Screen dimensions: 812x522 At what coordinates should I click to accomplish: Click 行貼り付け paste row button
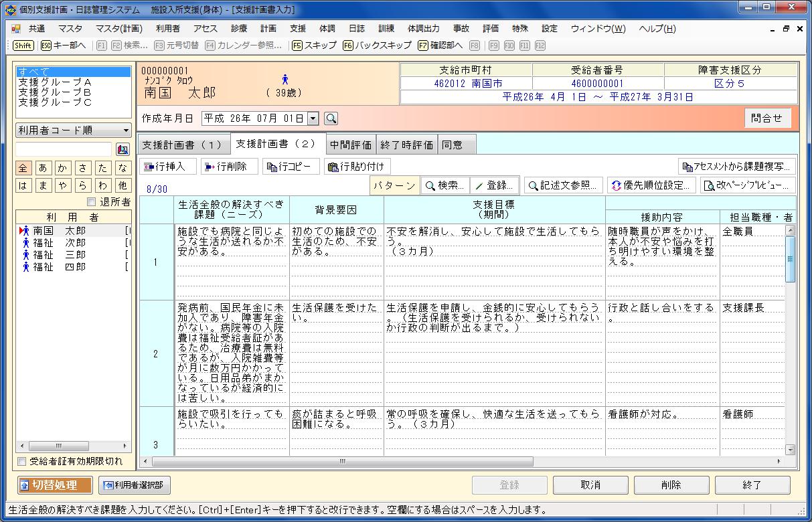[357, 167]
